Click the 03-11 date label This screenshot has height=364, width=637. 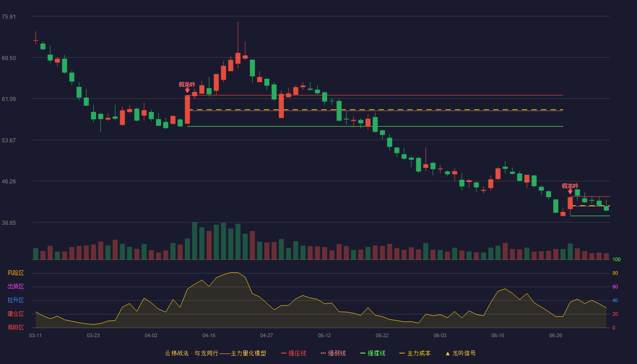pos(35,335)
